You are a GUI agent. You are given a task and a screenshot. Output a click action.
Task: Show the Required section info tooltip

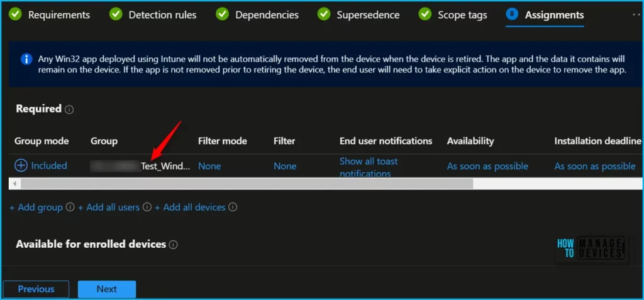[69, 109]
